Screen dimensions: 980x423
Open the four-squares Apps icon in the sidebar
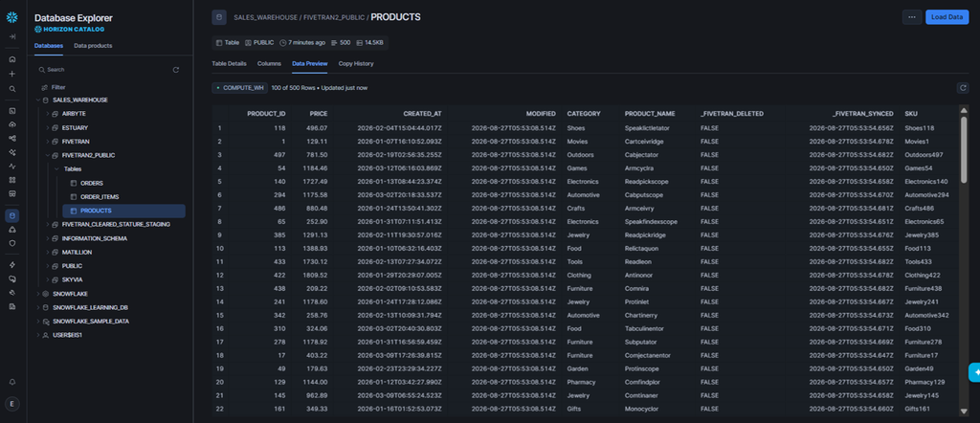coord(11,180)
